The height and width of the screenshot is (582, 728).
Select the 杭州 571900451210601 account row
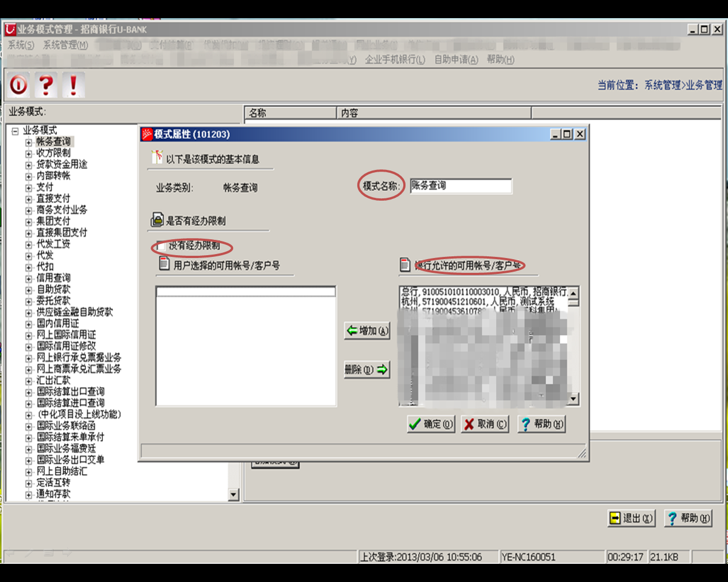pos(483,302)
